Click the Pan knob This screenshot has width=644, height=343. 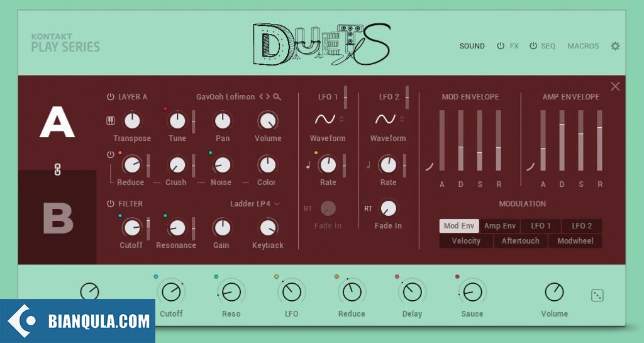(x=223, y=121)
